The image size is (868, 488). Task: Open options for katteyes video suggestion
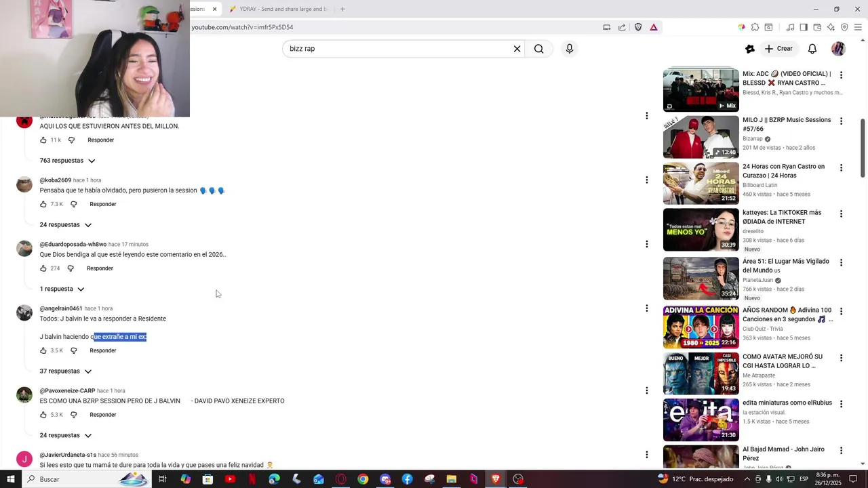click(x=841, y=213)
